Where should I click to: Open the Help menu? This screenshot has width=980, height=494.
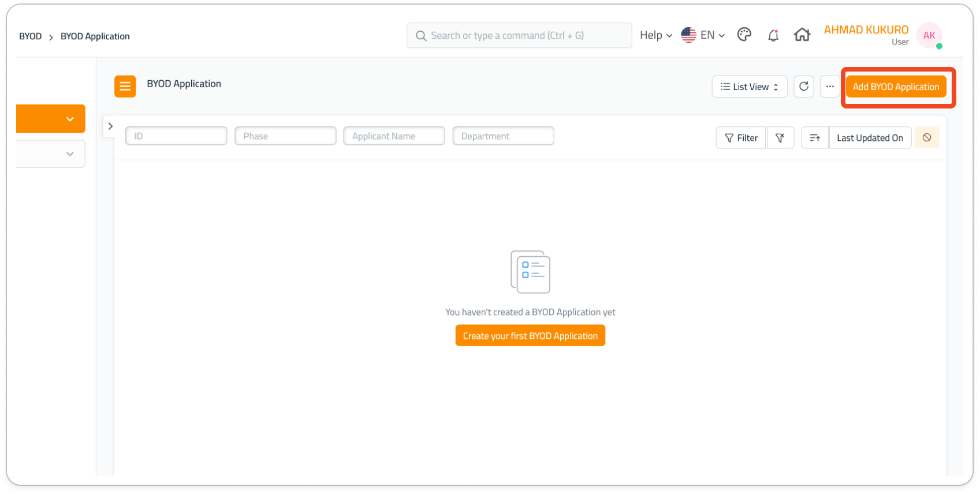[655, 35]
